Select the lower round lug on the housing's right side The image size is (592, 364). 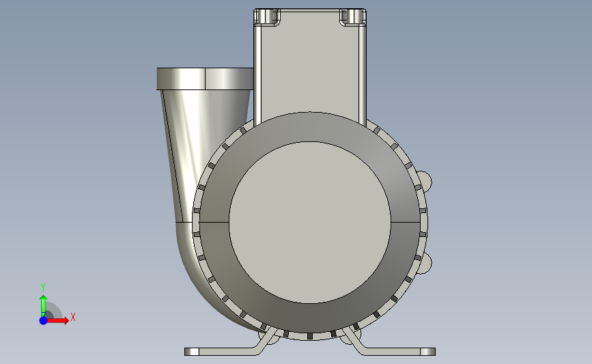pos(425,264)
